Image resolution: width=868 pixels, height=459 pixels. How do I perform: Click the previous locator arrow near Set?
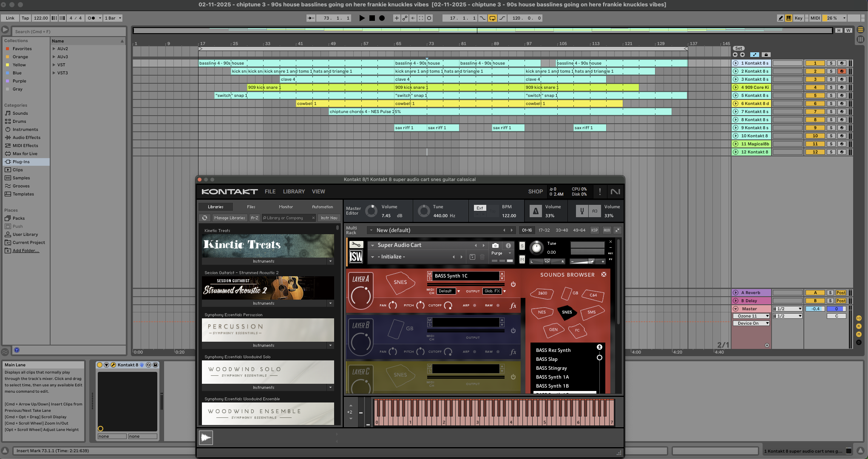point(735,54)
